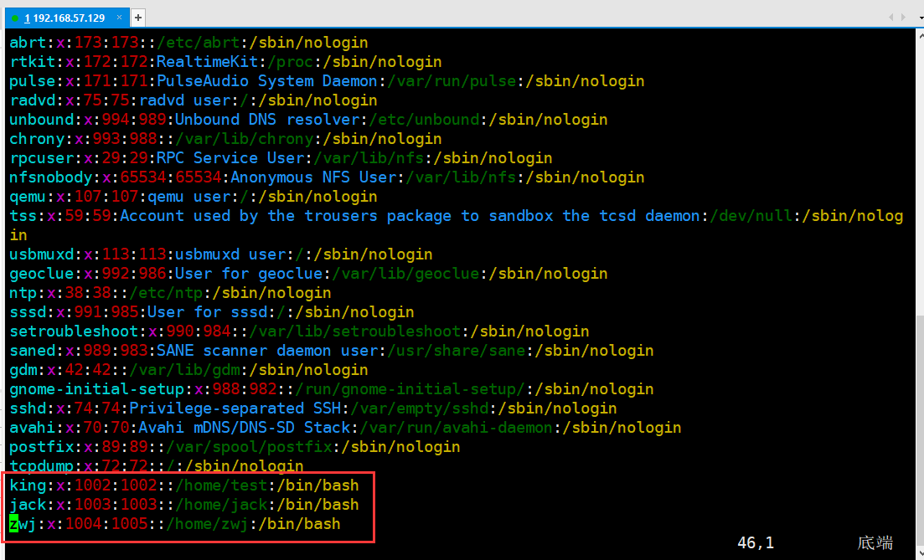924x560 pixels.
Task: Click the unbound DNS resolver line
Action: pos(308,120)
